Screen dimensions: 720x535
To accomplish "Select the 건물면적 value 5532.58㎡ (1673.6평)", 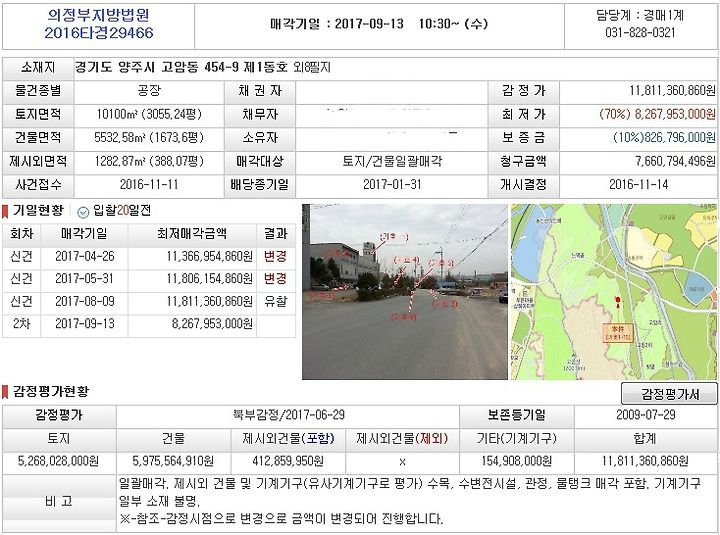I will [x=149, y=137].
